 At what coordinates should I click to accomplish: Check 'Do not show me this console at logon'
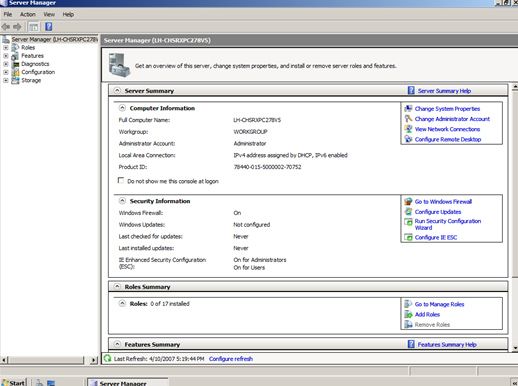[121, 180]
